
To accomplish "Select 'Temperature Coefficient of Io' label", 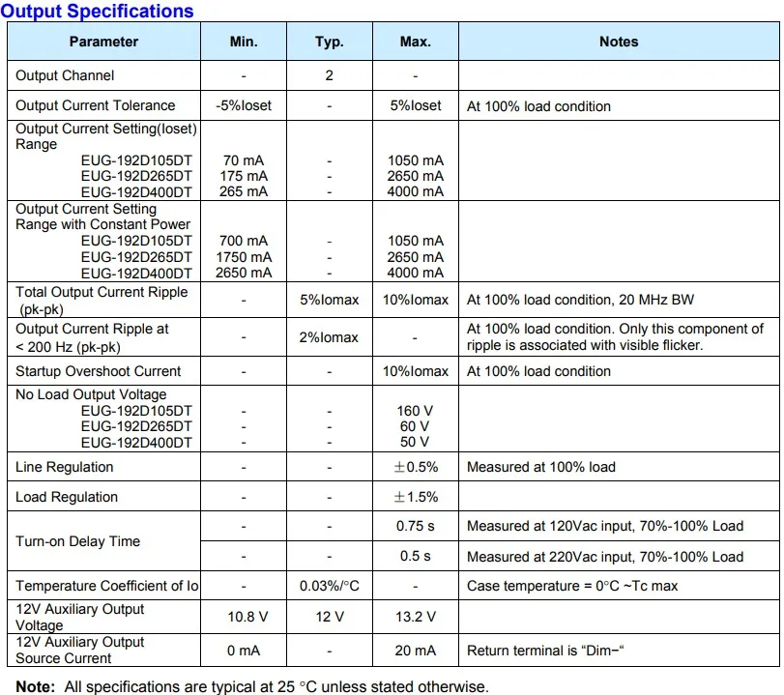I will click(x=107, y=586).
